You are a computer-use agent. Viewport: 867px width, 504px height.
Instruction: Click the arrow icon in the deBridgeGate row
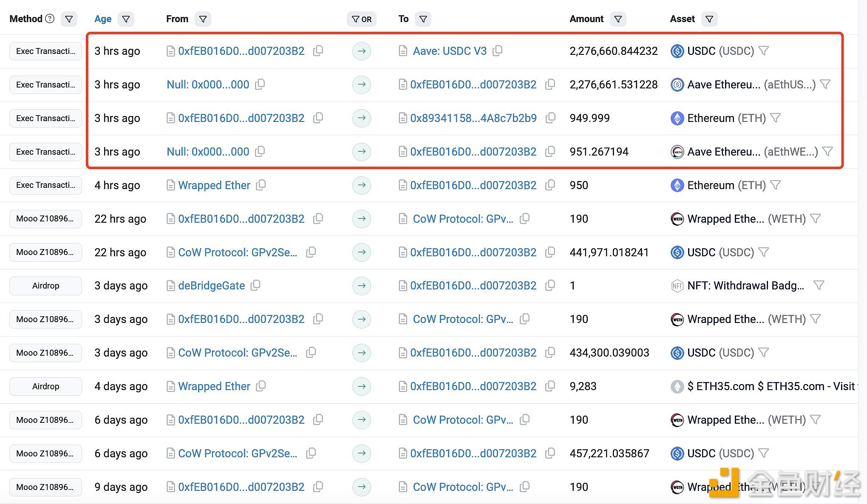click(x=362, y=286)
